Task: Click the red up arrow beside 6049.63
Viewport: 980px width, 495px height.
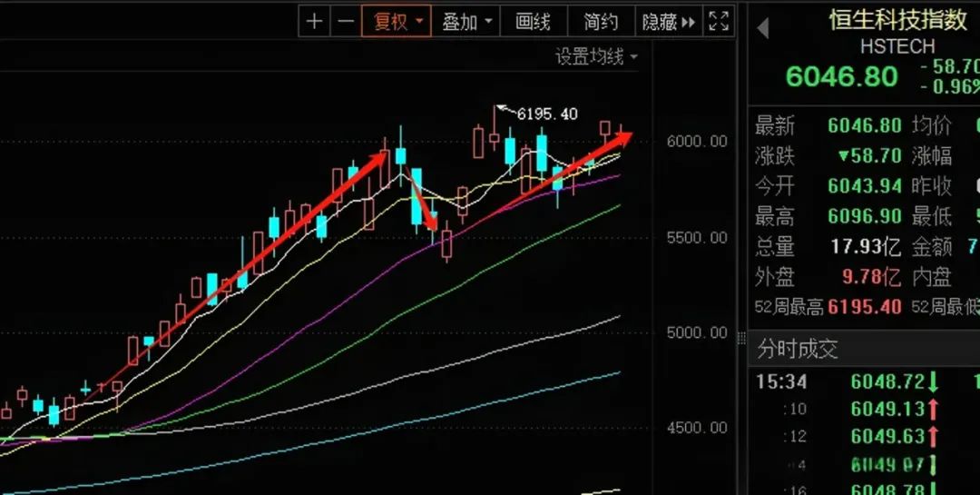Action: point(933,437)
